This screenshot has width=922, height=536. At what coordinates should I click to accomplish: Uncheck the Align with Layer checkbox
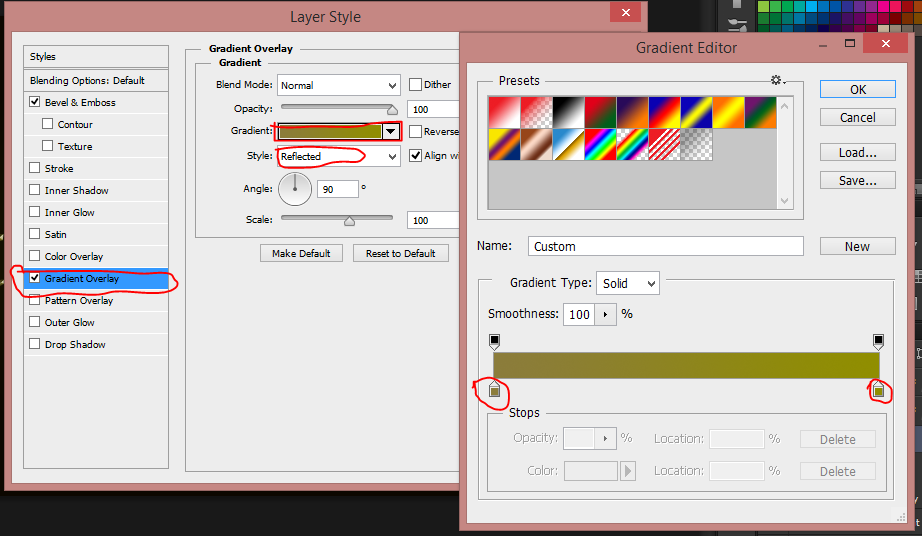tap(415, 156)
